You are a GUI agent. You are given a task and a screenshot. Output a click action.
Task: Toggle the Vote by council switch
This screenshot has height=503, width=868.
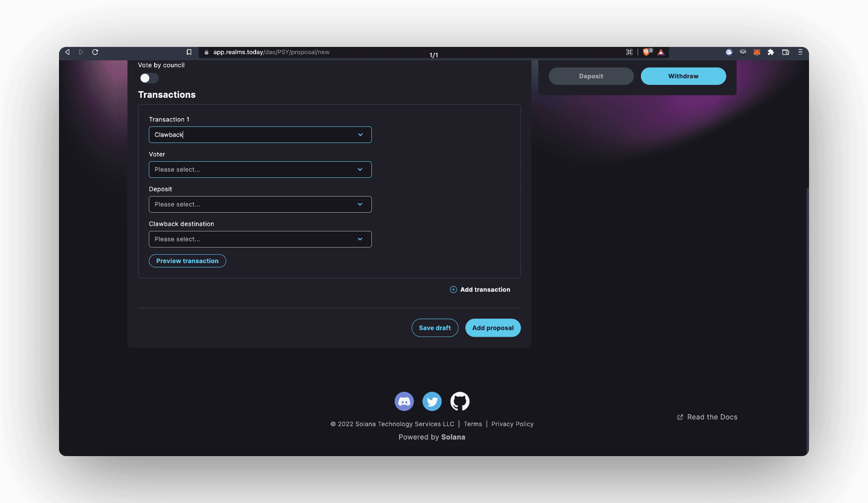(149, 78)
